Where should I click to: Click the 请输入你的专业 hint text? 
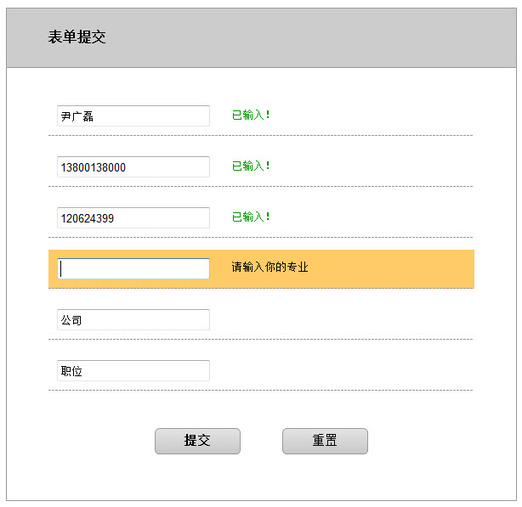(270, 267)
